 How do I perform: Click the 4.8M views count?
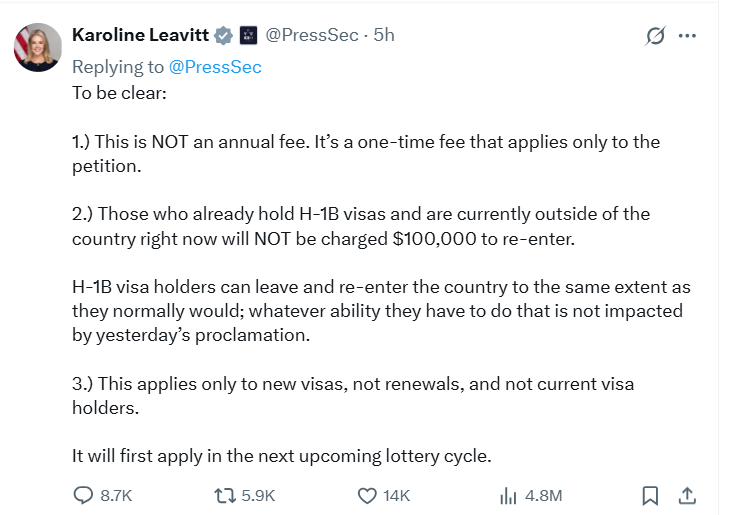pyautogui.click(x=543, y=495)
